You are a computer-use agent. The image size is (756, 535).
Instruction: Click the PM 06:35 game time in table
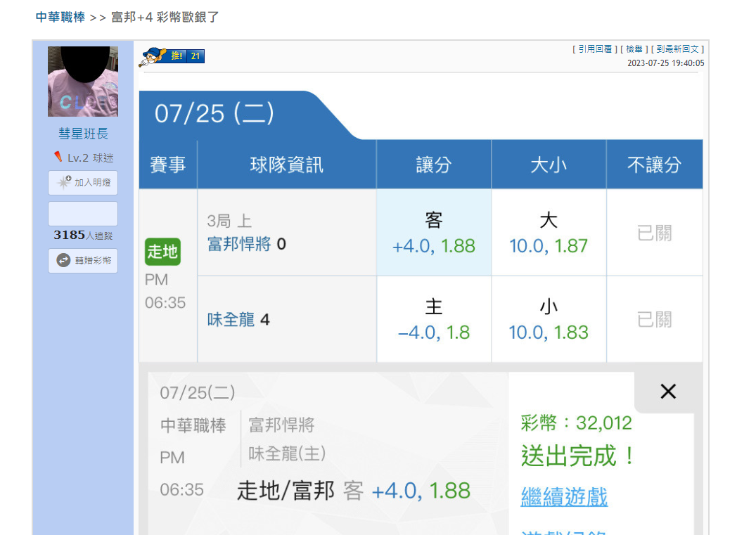165,291
